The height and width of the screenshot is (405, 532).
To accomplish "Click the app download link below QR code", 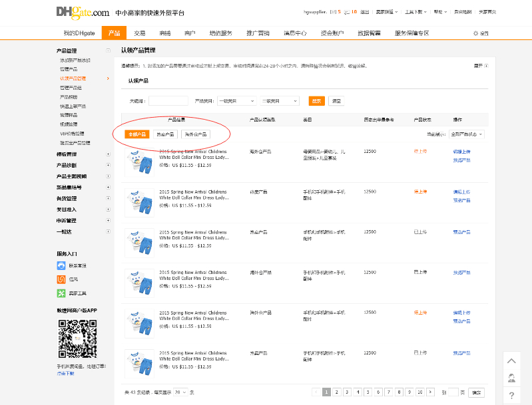I will point(65,374).
